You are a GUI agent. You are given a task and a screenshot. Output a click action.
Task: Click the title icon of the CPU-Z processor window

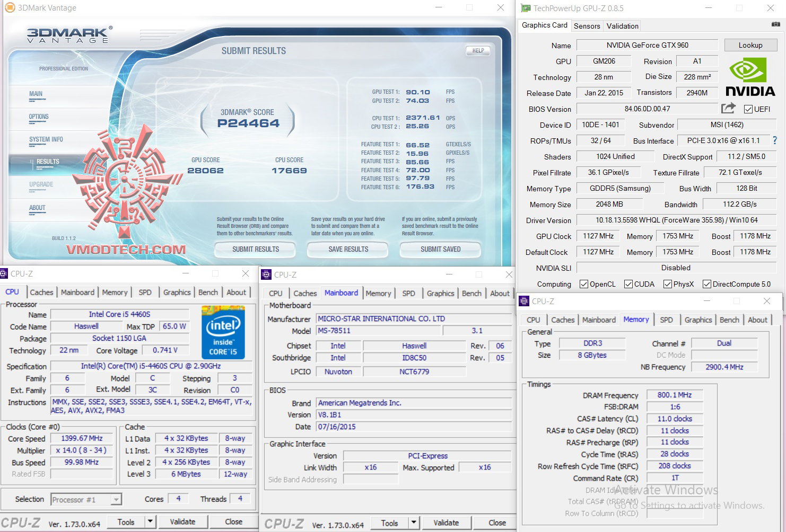click(4, 273)
